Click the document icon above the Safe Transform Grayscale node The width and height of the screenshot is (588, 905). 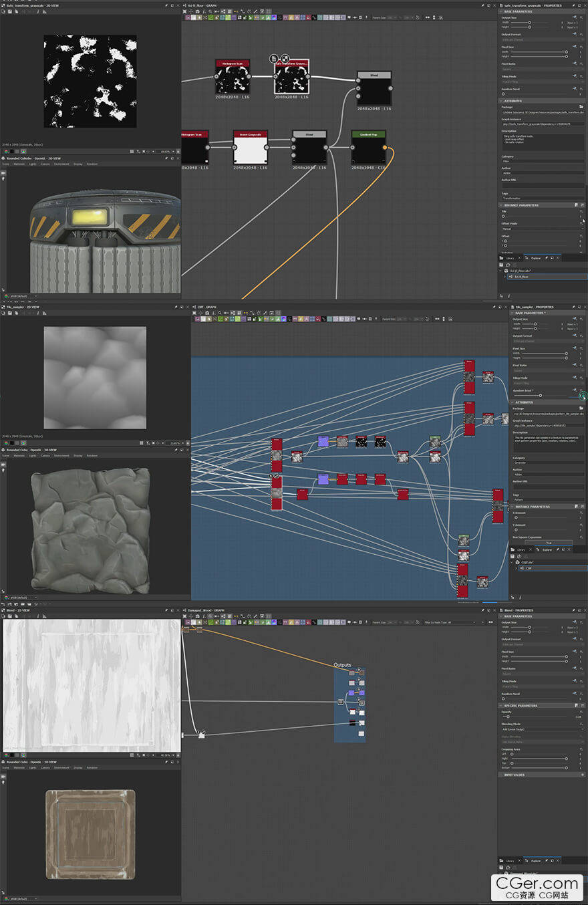pyautogui.click(x=275, y=59)
